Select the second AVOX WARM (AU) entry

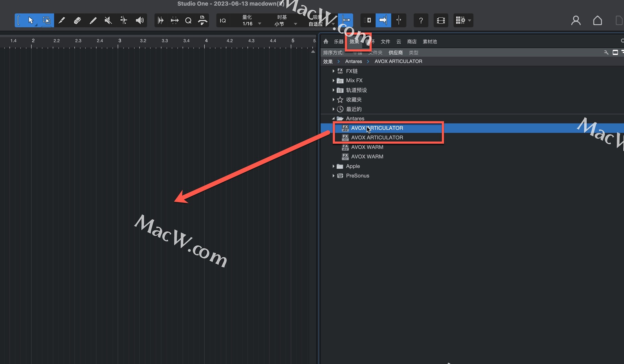tap(472, 157)
